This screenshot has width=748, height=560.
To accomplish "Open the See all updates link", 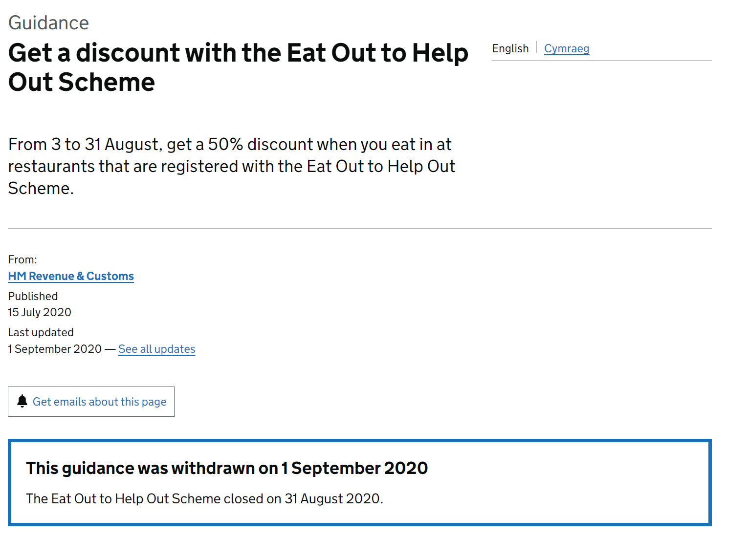I will click(x=156, y=349).
